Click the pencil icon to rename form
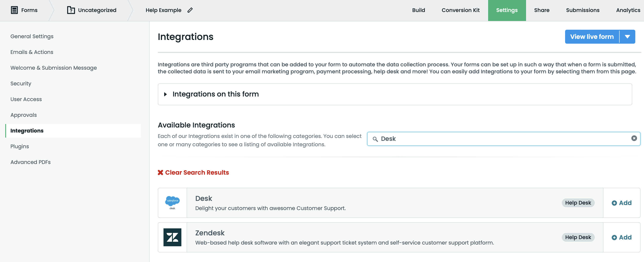The width and height of the screenshot is (644, 262). coord(190,10)
